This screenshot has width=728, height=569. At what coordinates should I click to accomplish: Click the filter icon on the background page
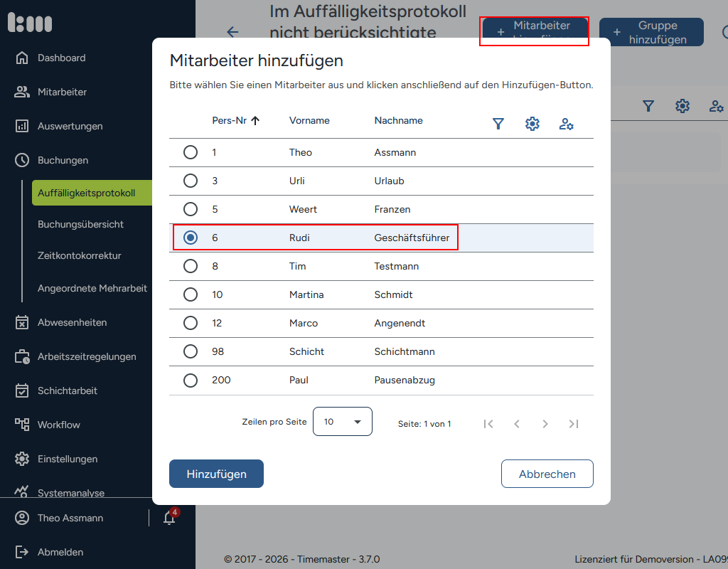point(648,107)
